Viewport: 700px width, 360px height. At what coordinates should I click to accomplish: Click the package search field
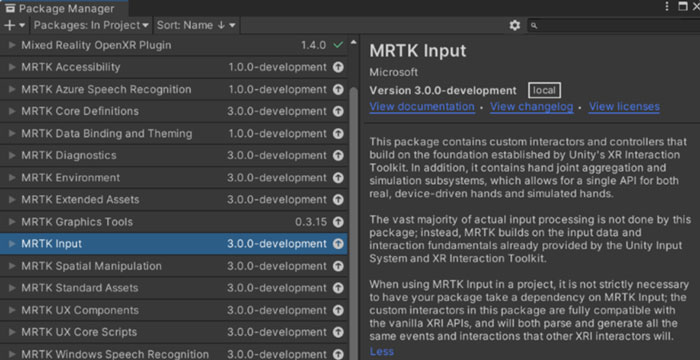pos(614,25)
